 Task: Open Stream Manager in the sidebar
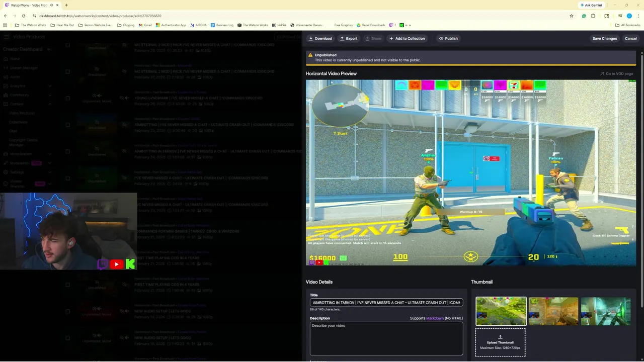tap(24, 68)
